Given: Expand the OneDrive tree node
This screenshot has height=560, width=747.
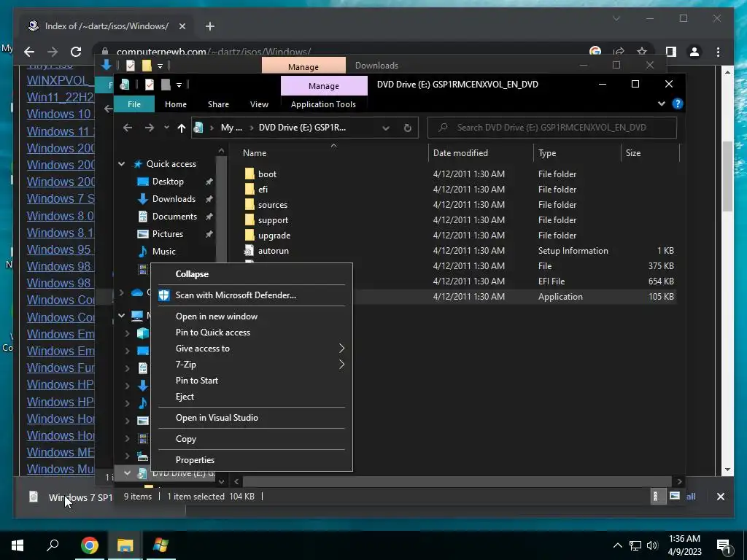Looking at the screenshot, I should coord(122,292).
